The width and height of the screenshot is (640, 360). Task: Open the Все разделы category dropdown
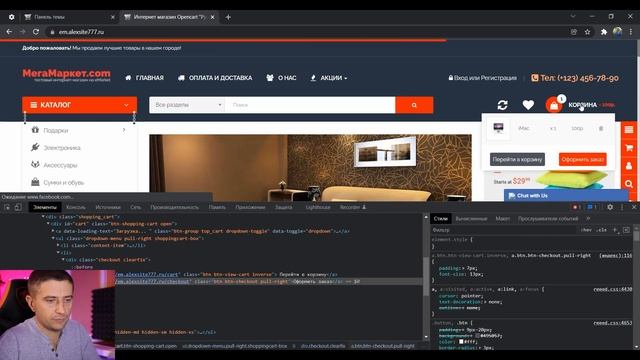coord(188,105)
